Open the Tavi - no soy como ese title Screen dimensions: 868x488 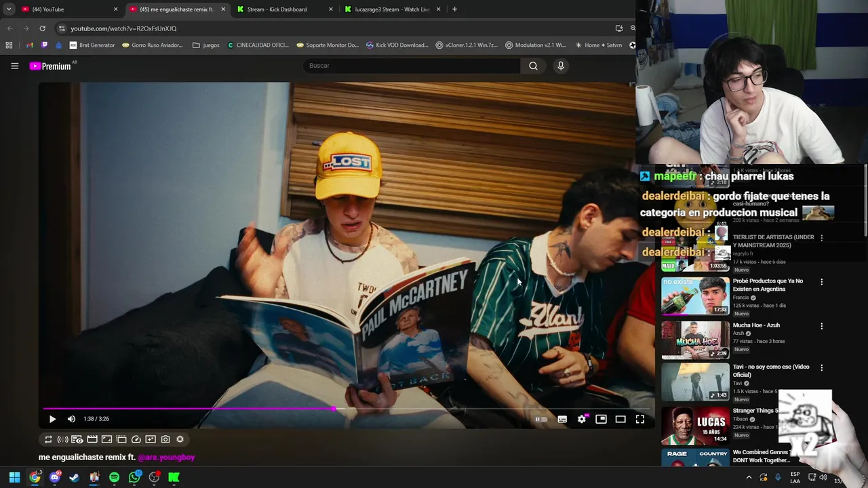coord(771,371)
